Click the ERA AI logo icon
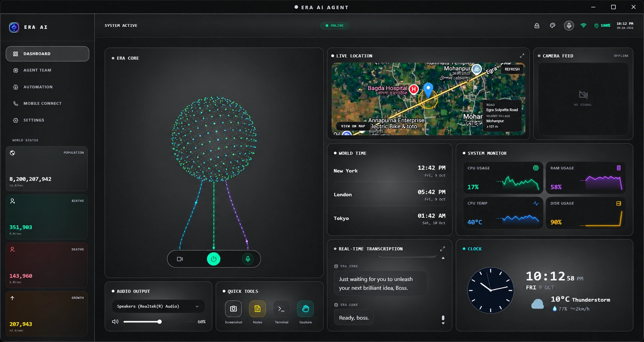 tap(14, 27)
